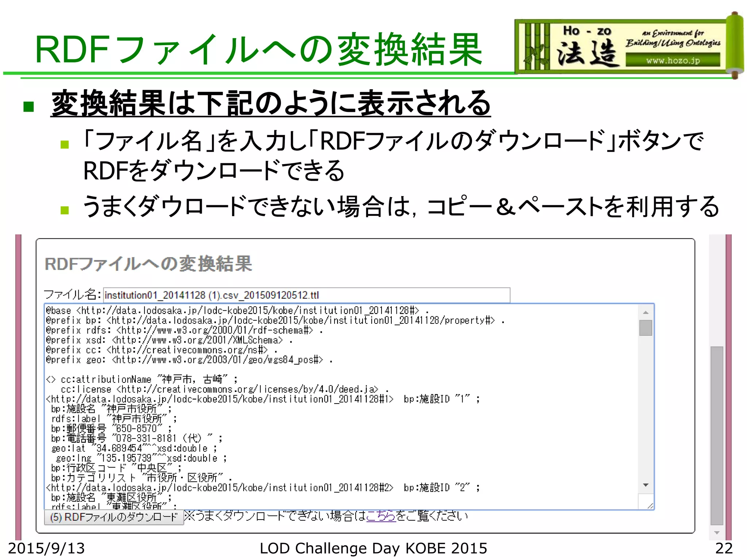
Task: Click the textarea scroll up arrow
Action: point(646,312)
